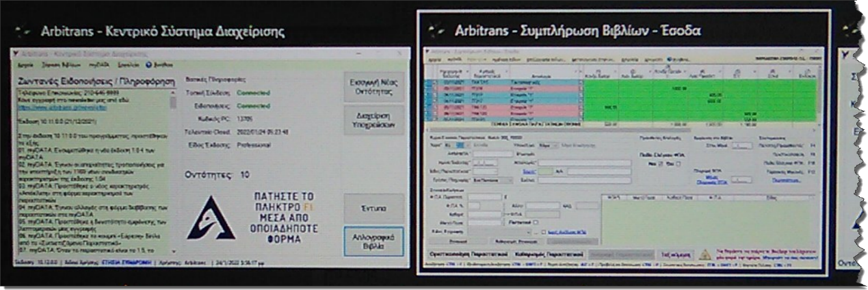Click the notifications panel vertical scrollbar
Screen dimensions: 868x290
tap(173, 171)
